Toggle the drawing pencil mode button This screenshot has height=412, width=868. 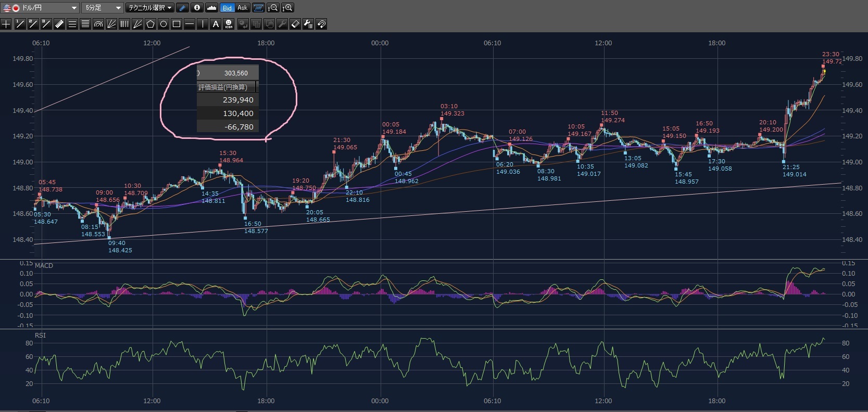pos(182,8)
